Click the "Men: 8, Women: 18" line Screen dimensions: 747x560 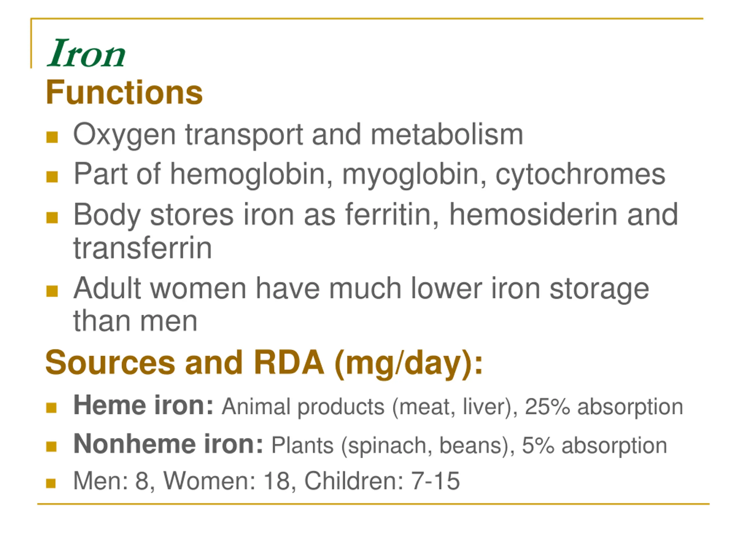[266, 481]
